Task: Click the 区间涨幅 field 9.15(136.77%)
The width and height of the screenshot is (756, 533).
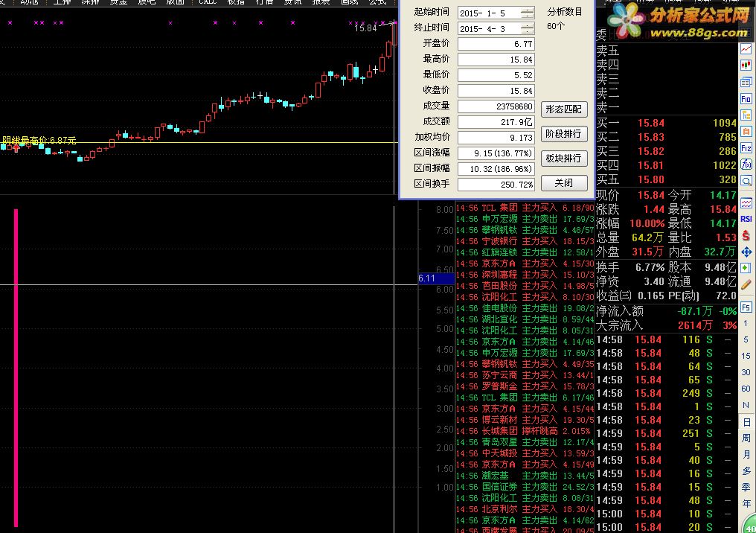Action: click(x=496, y=153)
